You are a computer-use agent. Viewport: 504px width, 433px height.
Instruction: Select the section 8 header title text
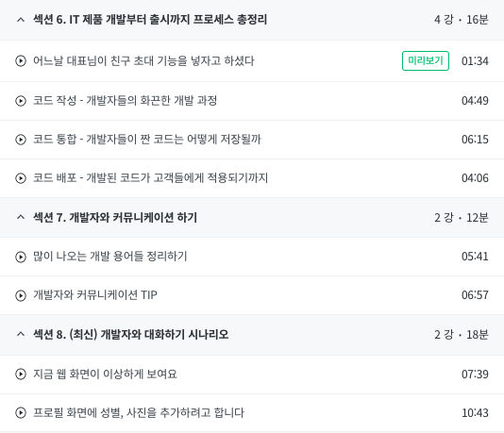[131, 334]
